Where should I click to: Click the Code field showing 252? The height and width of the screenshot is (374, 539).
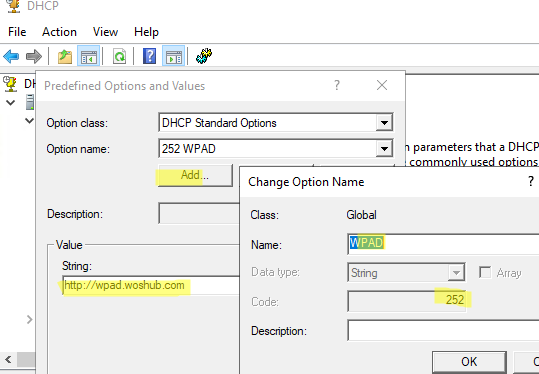(407, 301)
